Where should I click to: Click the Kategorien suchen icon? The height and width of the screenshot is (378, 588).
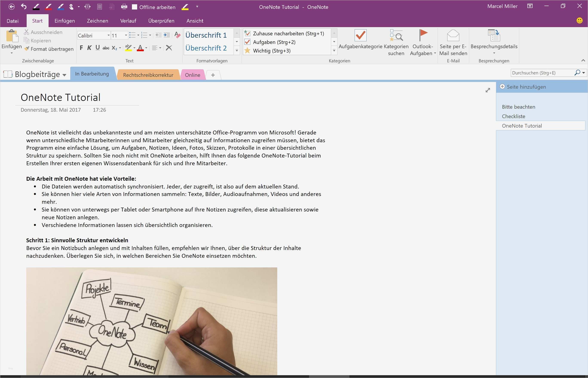tap(396, 35)
